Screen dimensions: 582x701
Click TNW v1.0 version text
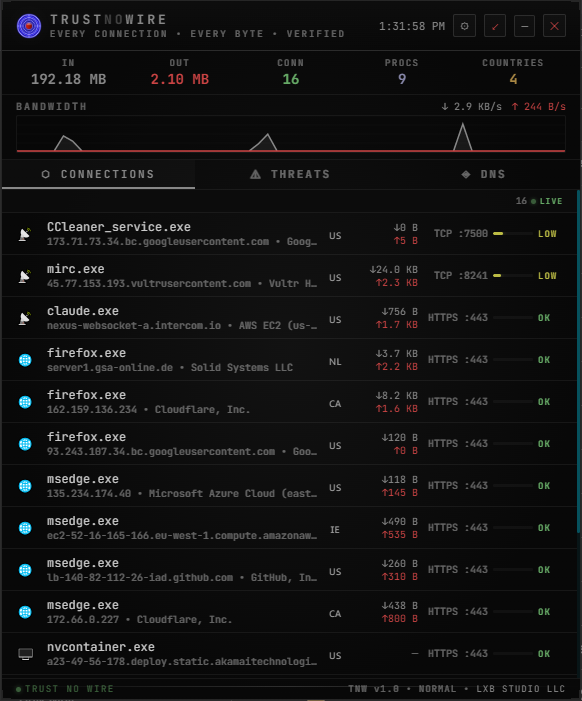374,689
